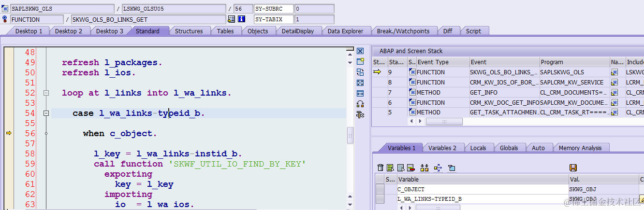Collapse the case block at line 54

(46, 113)
